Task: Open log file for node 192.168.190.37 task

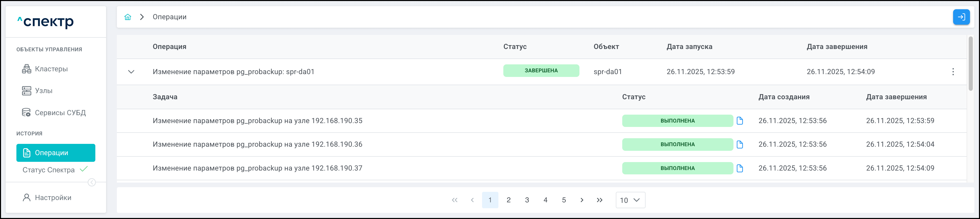Action: point(740,168)
